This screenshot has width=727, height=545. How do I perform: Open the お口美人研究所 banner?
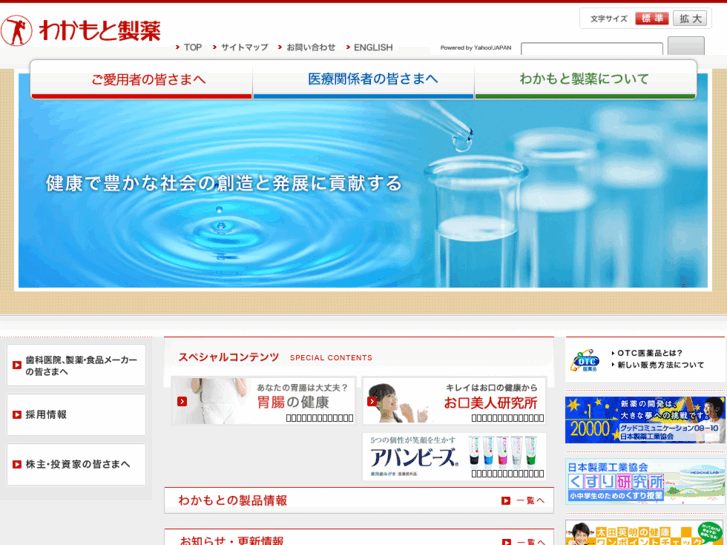click(454, 401)
